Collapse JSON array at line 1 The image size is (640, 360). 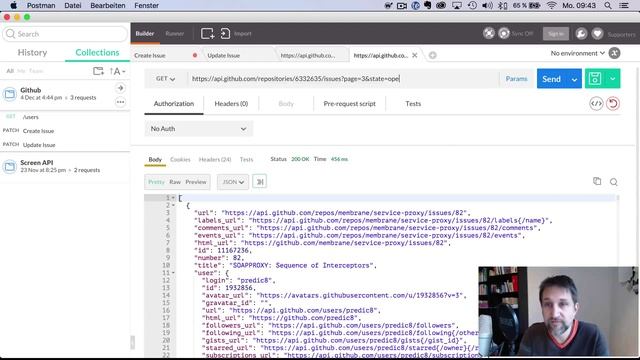click(173, 198)
